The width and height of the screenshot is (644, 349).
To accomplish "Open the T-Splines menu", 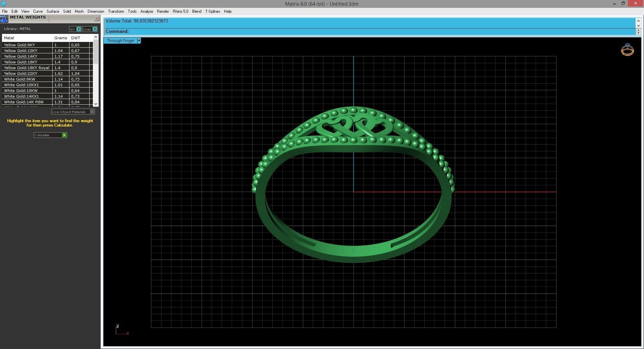I will (x=213, y=11).
